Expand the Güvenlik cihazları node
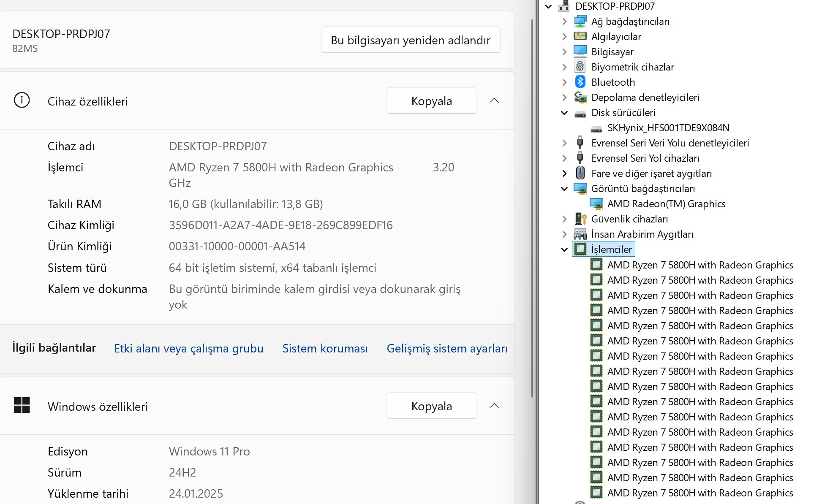Viewport: 822px width, 504px height. 564,219
